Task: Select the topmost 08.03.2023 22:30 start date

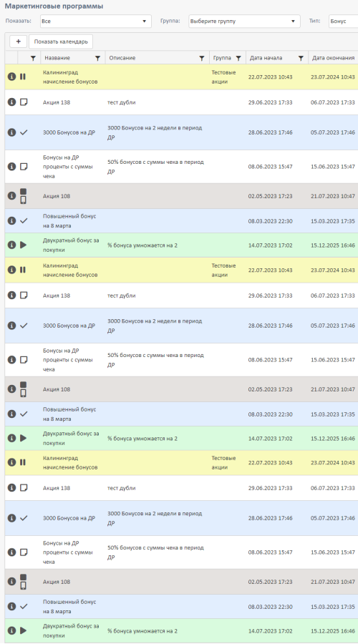Action: pyautogui.click(x=270, y=221)
